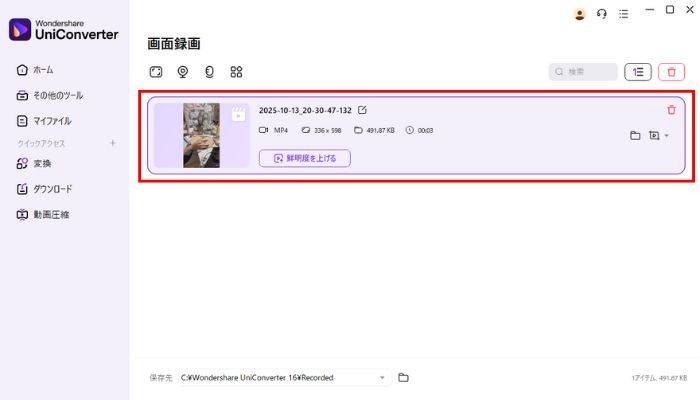Go to ホーム in the sidebar
Screen dimensions: 700x400
pyautogui.click(x=43, y=70)
